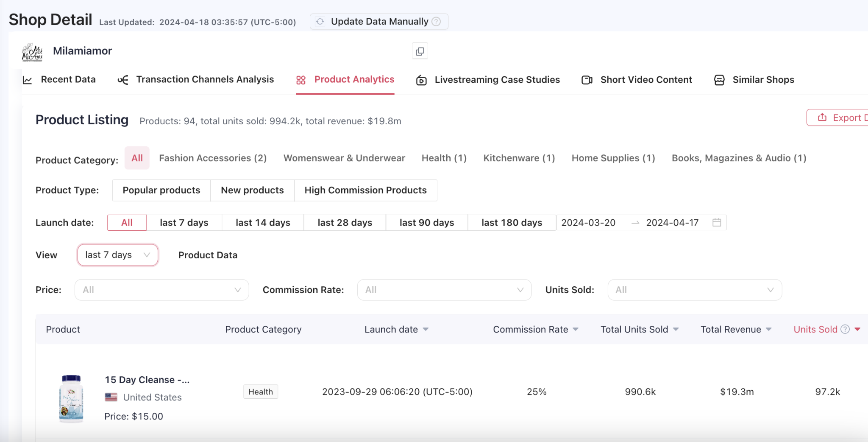Switch to the Product Analytics tab
Screen dimensions: 868x442
pos(354,79)
